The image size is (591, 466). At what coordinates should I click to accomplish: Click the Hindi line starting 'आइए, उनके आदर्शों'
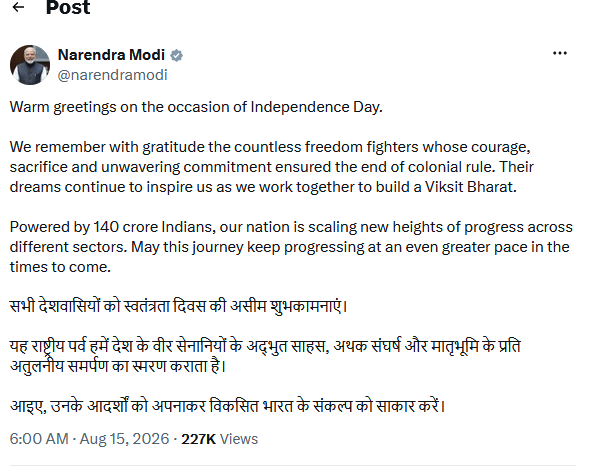pos(227,406)
